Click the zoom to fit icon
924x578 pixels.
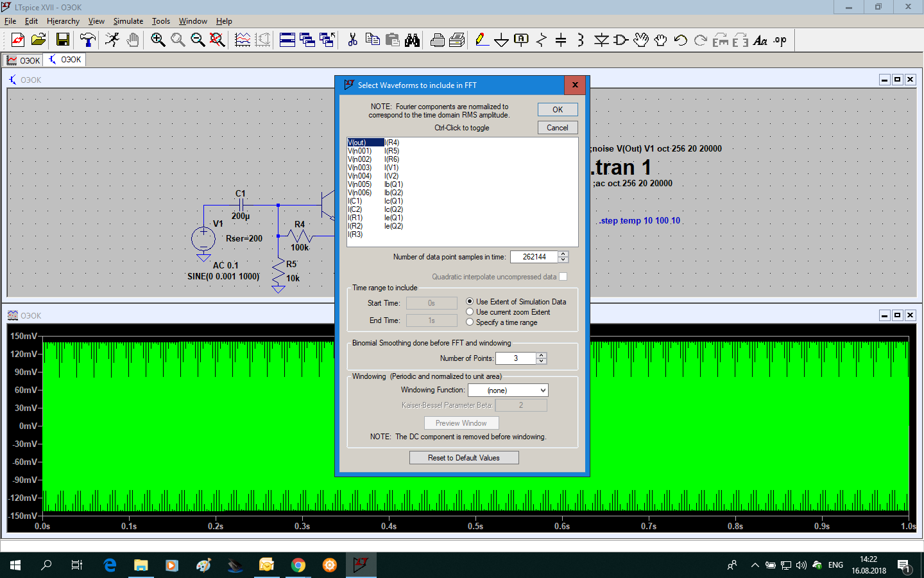pyautogui.click(x=218, y=40)
